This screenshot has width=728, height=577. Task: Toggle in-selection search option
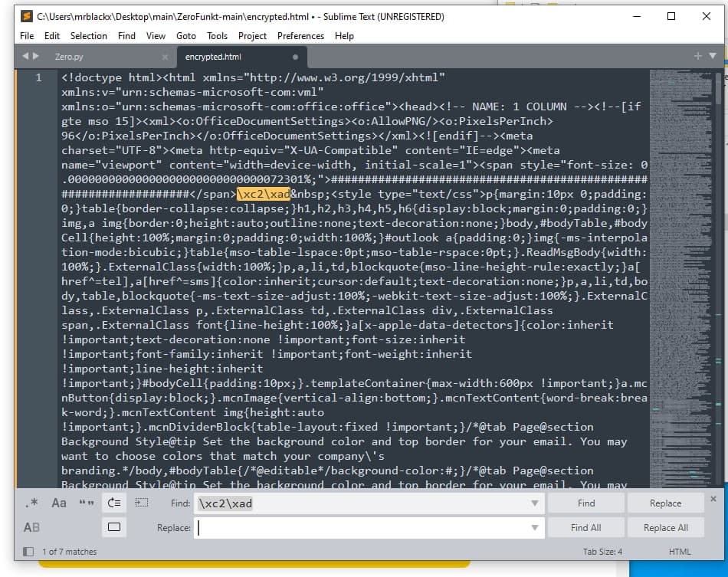pyautogui.click(x=142, y=503)
